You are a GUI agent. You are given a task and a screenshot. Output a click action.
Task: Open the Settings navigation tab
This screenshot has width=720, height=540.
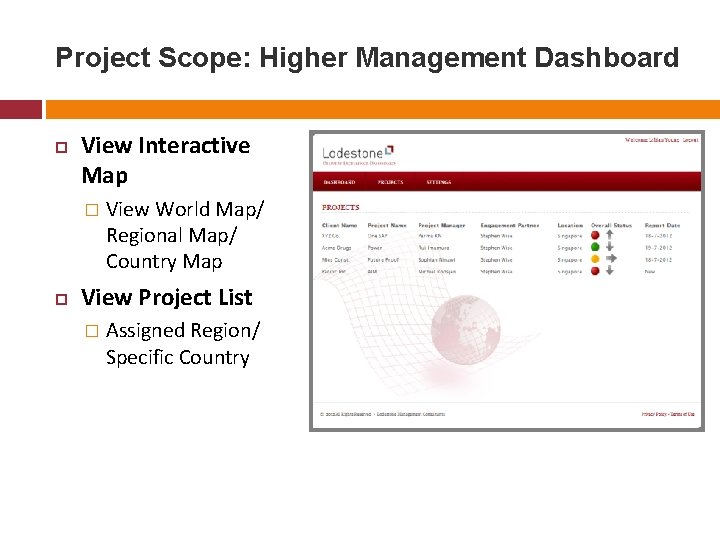click(x=439, y=182)
